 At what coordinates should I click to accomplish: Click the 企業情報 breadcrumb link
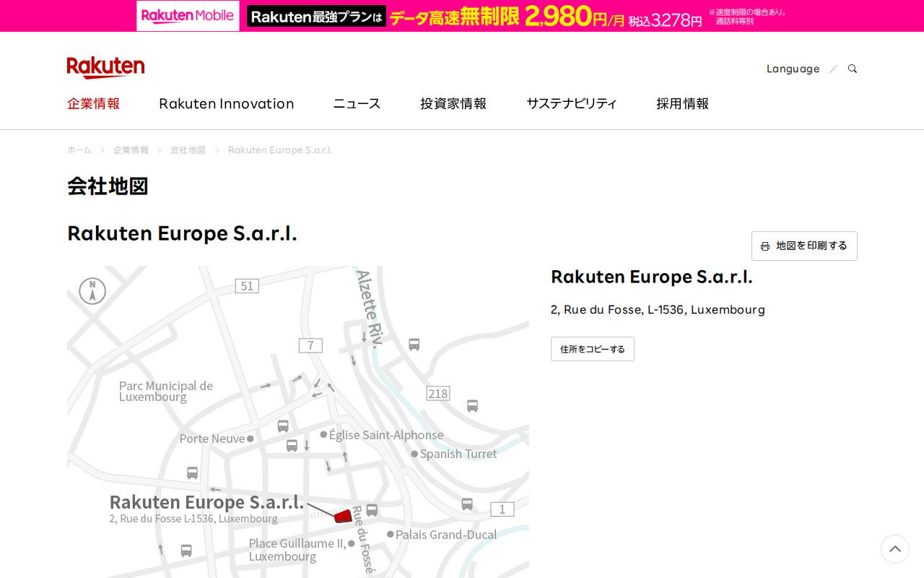point(131,150)
